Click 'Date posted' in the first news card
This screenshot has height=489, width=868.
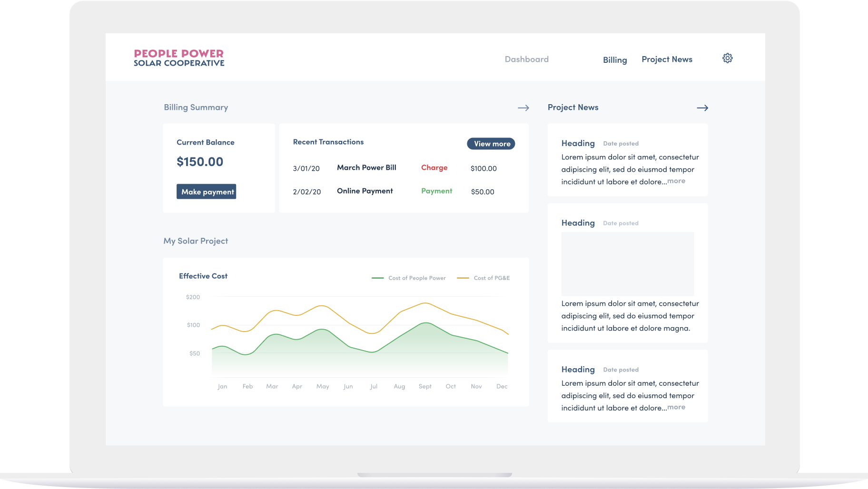[621, 144]
